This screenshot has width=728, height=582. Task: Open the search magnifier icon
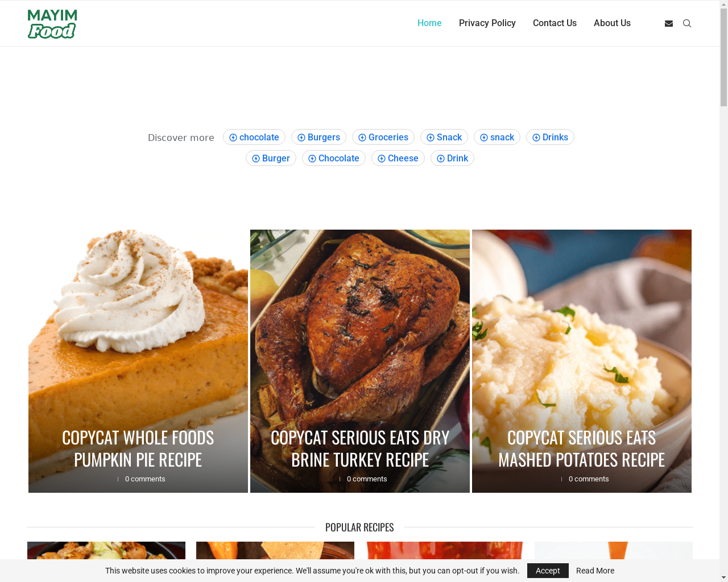(x=687, y=23)
